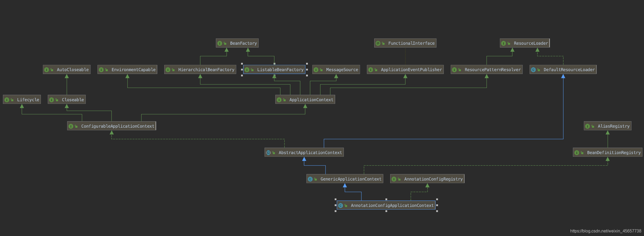This screenshot has width=644, height=236.
Task: Click the class icon on DefaultResourceLoader
Action: 533,70
